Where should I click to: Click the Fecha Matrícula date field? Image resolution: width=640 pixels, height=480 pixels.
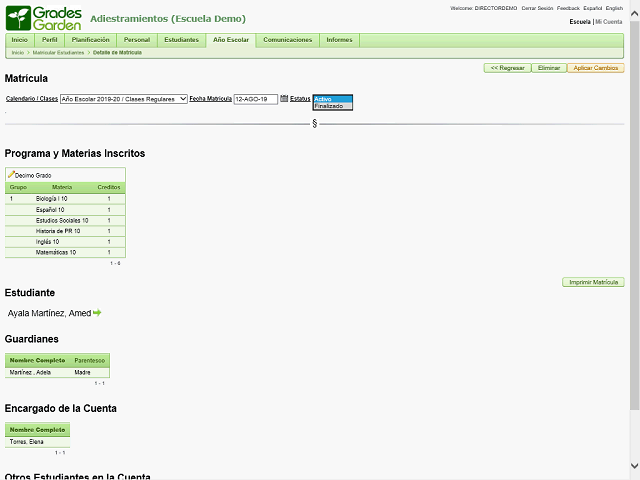coord(255,99)
